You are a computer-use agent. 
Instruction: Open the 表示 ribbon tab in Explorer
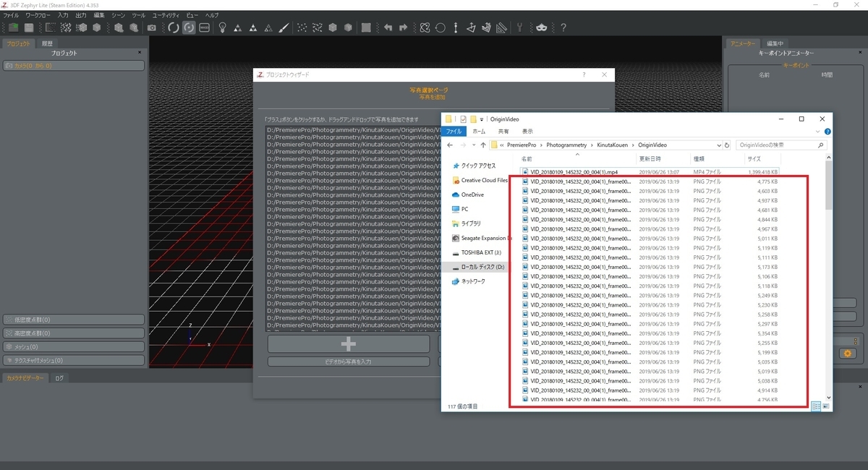[527, 132]
